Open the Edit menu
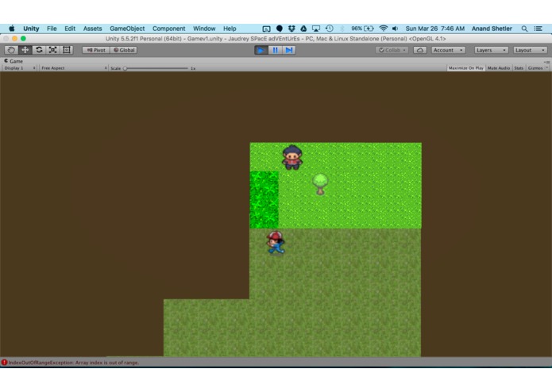Screen dimensions: 552x392 coord(70,29)
